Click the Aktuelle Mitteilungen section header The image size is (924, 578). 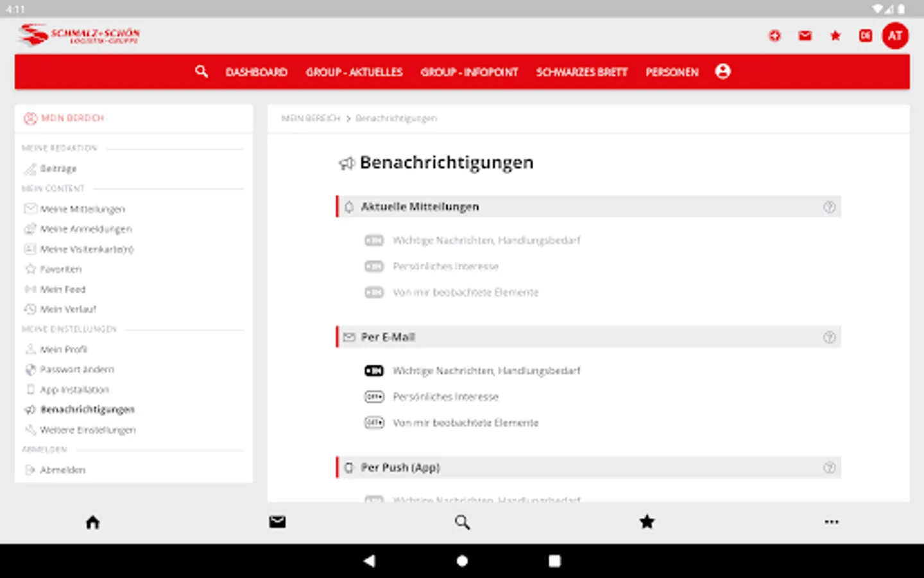pyautogui.click(x=588, y=207)
